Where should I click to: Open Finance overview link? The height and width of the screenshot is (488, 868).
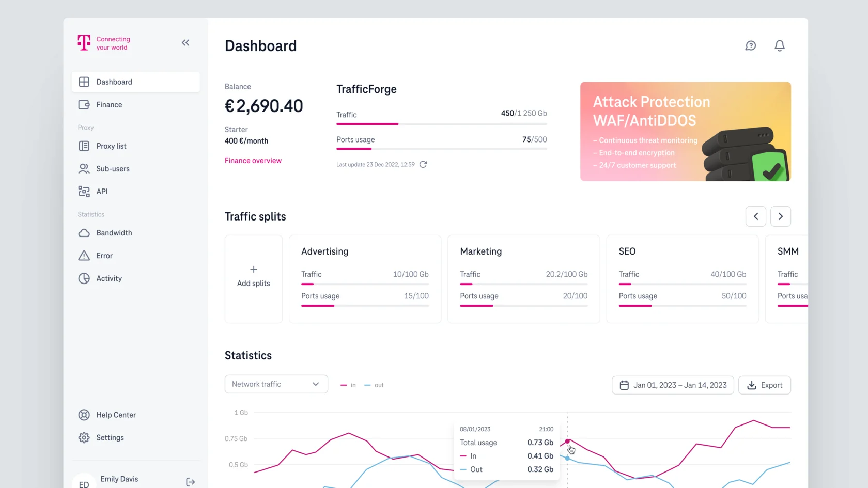coord(253,161)
